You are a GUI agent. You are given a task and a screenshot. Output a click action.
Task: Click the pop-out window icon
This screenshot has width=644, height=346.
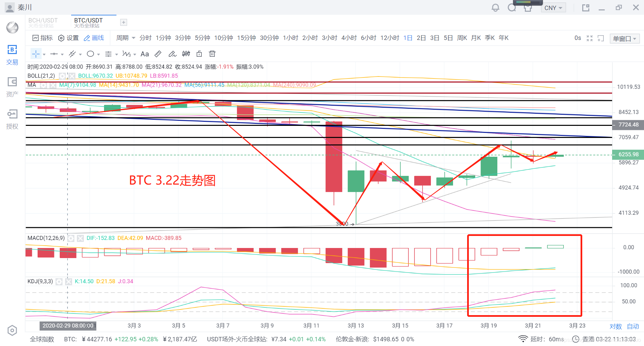[586, 8]
